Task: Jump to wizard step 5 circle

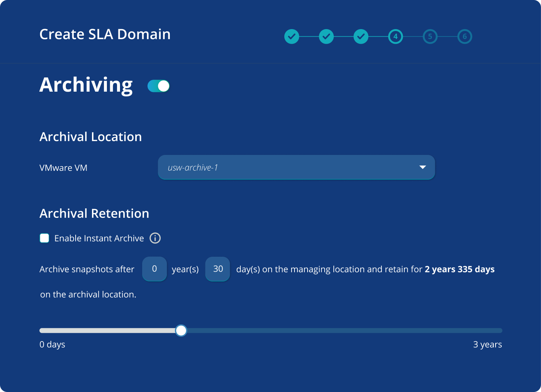Action: 430,36
